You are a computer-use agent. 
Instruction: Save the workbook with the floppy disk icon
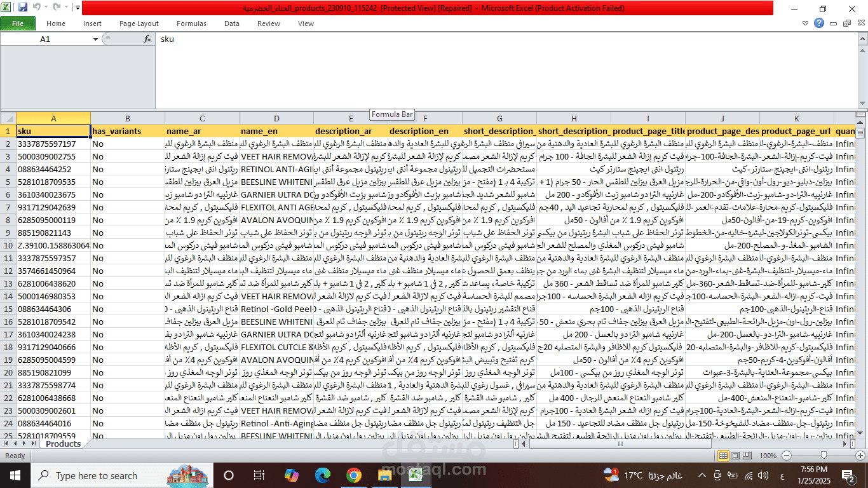point(23,8)
